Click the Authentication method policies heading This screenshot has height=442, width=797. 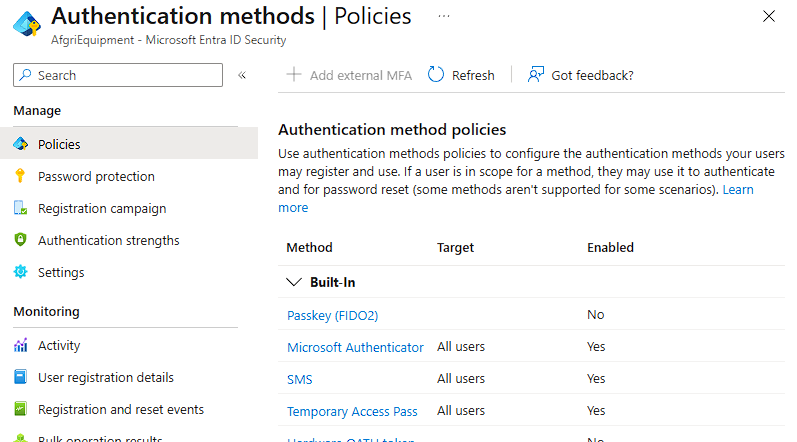[392, 130]
